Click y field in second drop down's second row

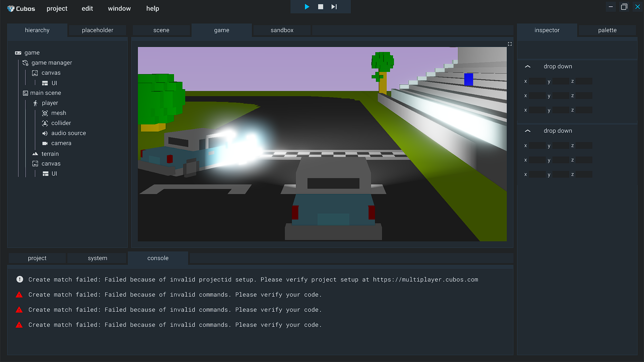(x=561, y=160)
